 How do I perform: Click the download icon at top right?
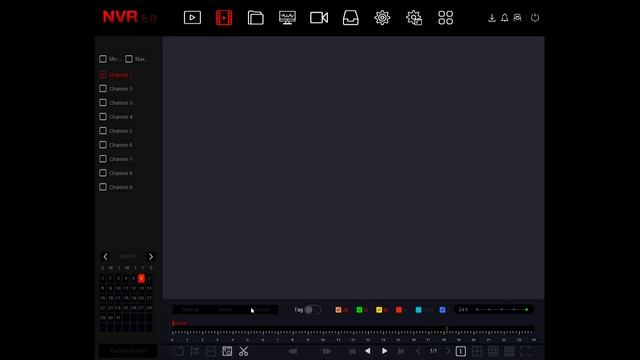click(492, 18)
